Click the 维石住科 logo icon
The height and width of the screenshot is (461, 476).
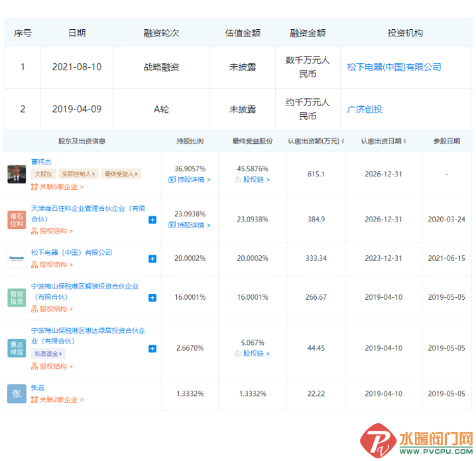pyautogui.click(x=17, y=220)
